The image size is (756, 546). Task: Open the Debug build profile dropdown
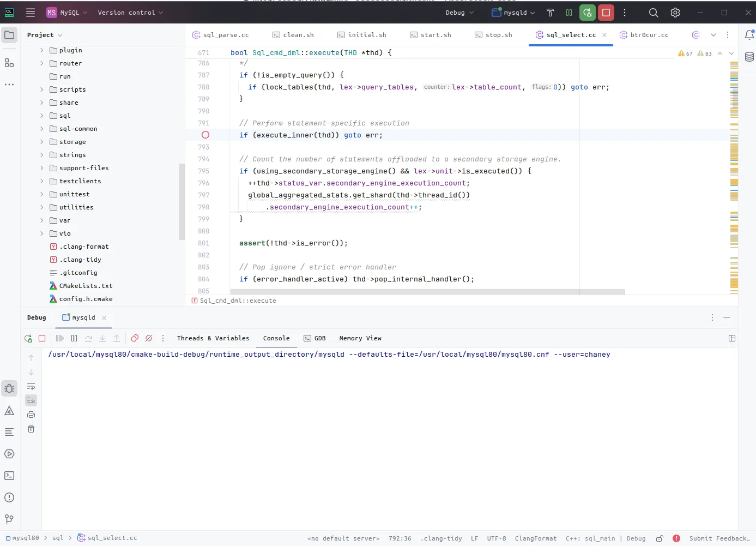point(459,13)
